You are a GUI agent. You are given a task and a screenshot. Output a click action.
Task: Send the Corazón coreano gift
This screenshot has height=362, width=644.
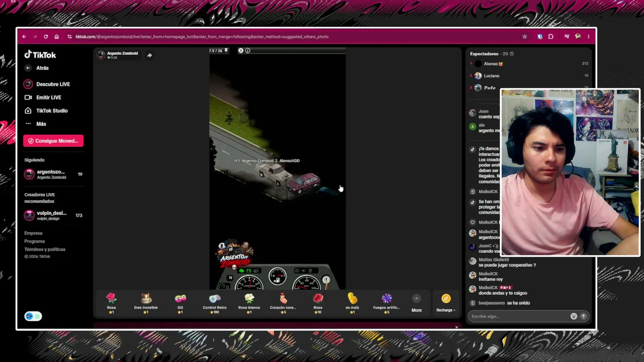point(283,303)
